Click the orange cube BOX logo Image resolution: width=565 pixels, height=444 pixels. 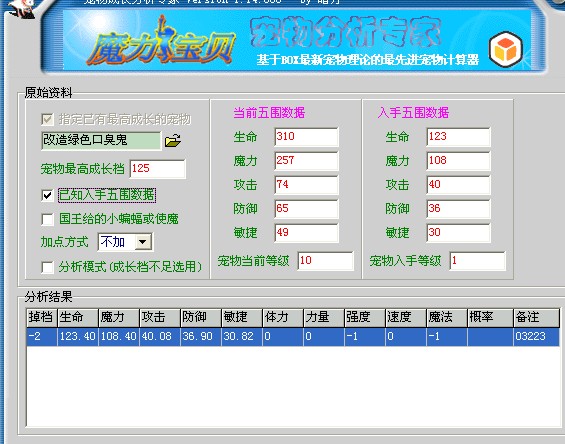click(506, 49)
